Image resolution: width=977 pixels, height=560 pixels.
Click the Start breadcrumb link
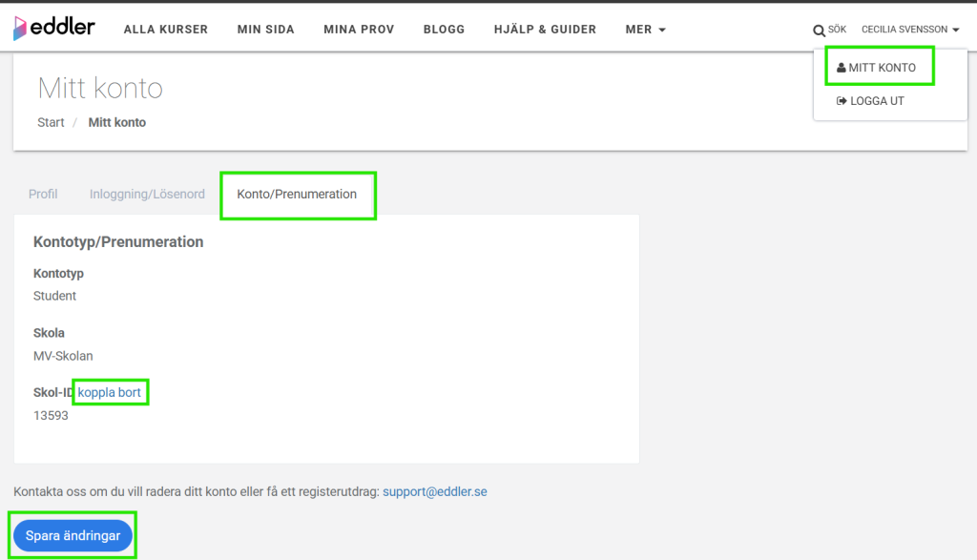pos(51,122)
